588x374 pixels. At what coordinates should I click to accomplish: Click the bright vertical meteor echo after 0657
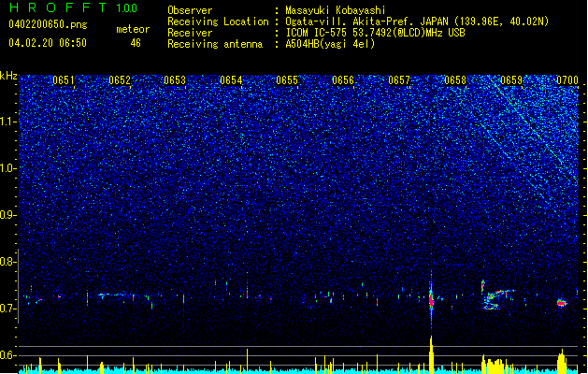click(x=431, y=300)
